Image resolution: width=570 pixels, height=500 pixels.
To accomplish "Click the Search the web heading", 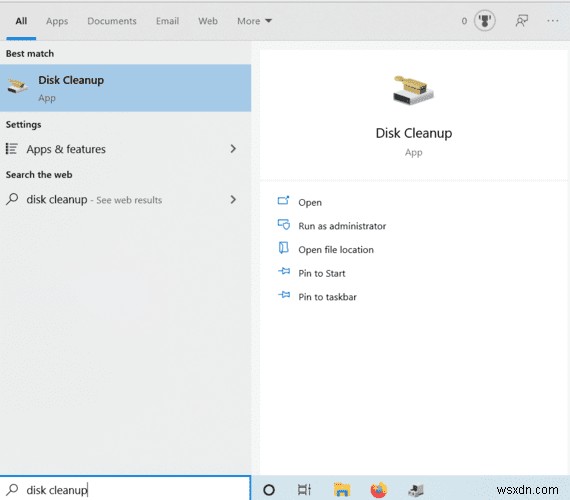I will 39,175.
